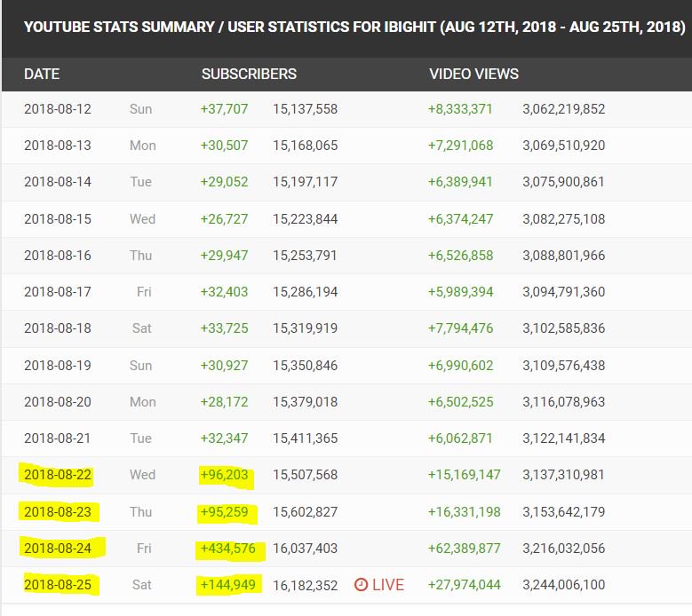Click subscriber gain +29,947
This screenshot has width=692, height=616.
(x=224, y=256)
